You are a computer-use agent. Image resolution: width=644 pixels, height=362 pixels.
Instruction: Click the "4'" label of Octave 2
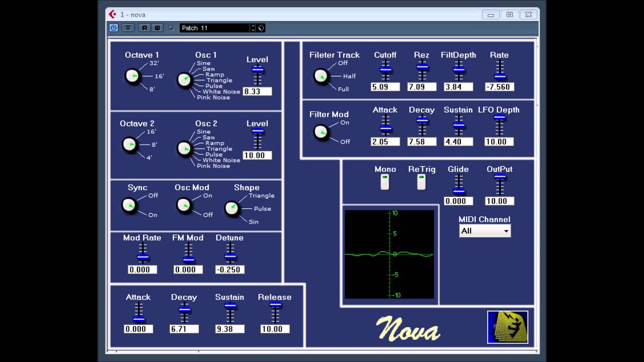(149, 158)
